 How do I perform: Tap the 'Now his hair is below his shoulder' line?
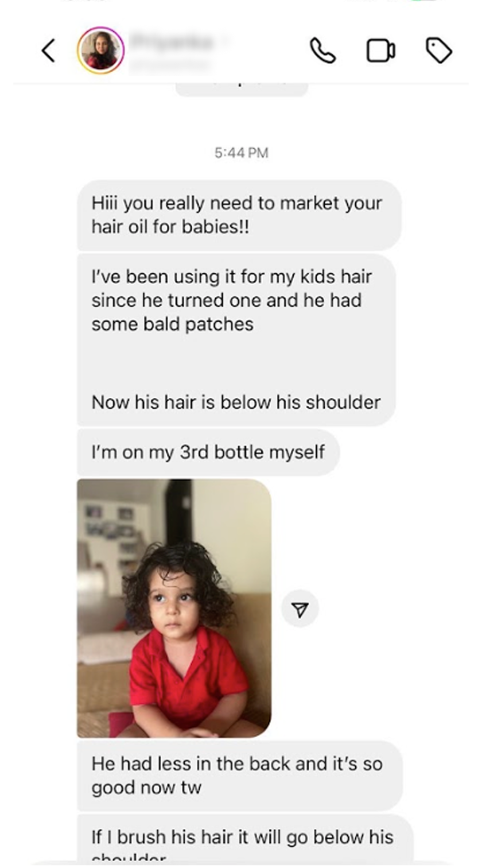236,402
